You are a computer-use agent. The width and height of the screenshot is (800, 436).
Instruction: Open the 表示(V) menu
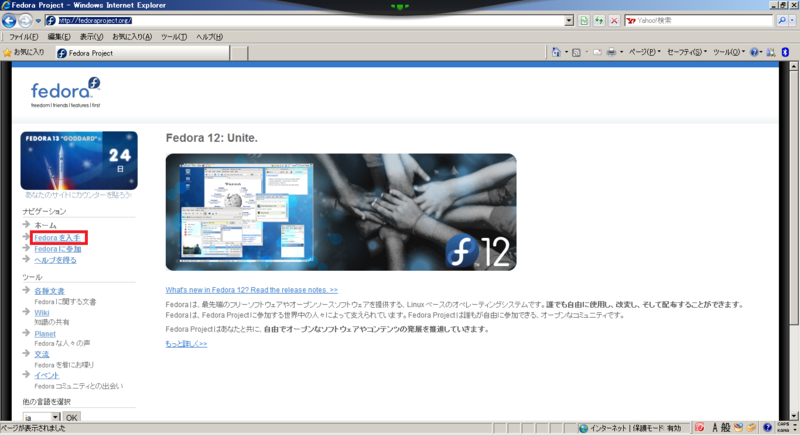tap(91, 37)
